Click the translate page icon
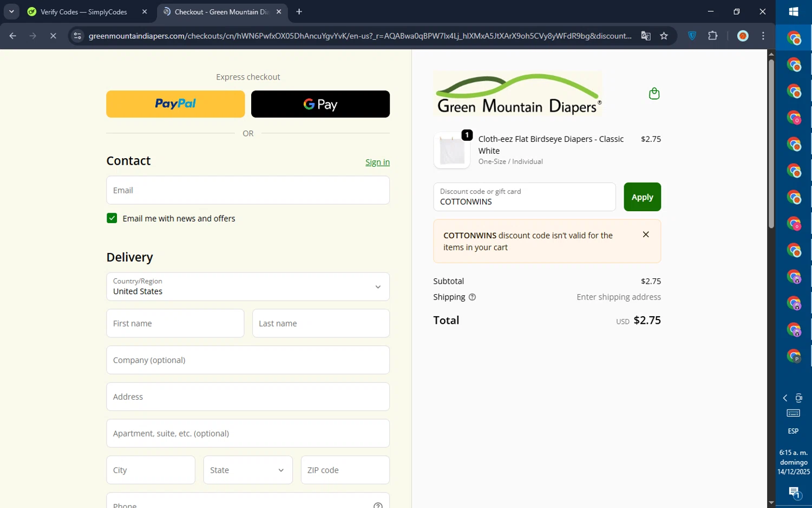The height and width of the screenshot is (508, 812). [646, 36]
